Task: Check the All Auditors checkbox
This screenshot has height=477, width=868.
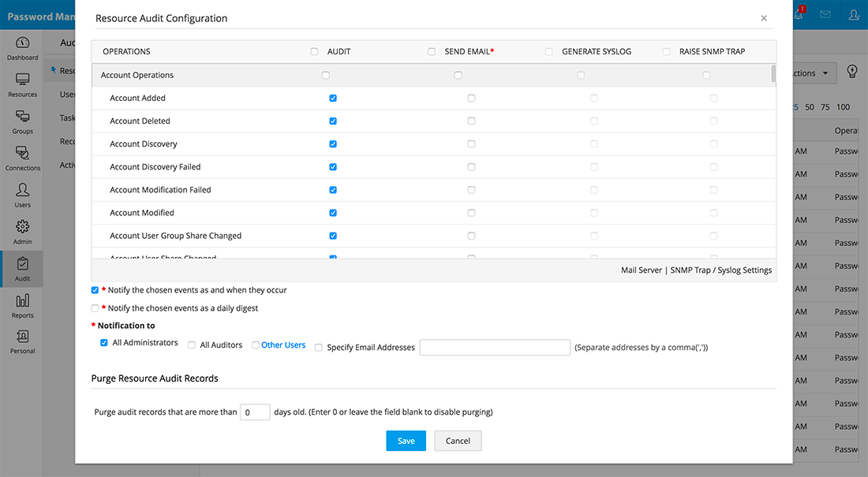Action: coord(192,345)
